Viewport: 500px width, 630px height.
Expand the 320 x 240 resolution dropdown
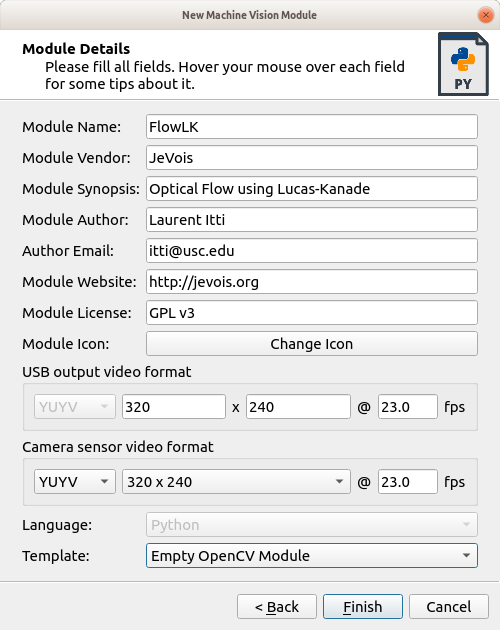(x=236, y=481)
